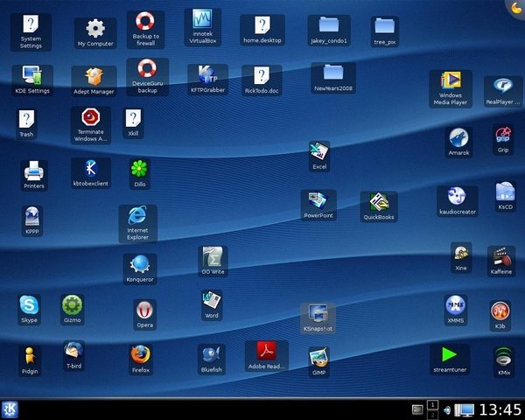Open RickTodo.doc file icon
This screenshot has width=525, height=420.
[262, 80]
